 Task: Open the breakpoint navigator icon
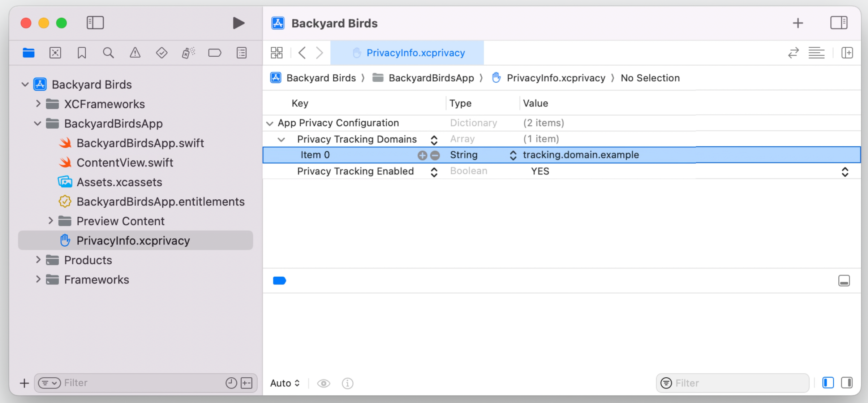tap(215, 53)
